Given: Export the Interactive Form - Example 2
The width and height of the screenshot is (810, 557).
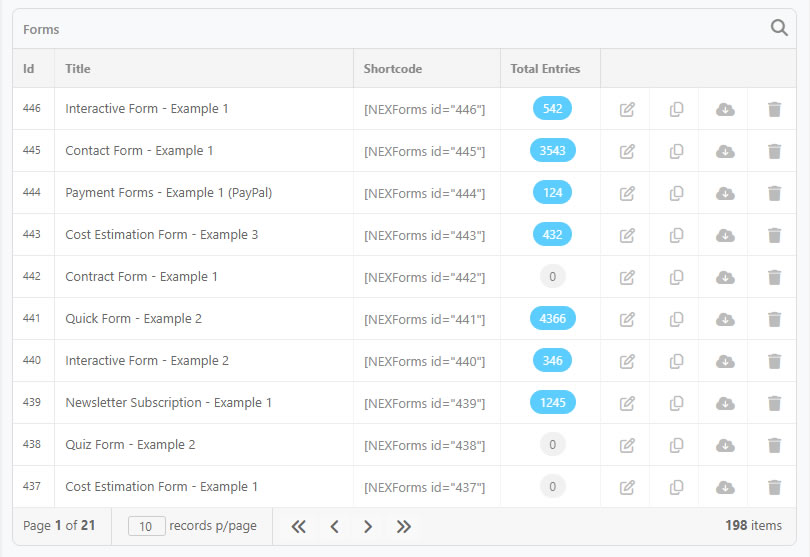Looking at the screenshot, I should click(x=725, y=361).
